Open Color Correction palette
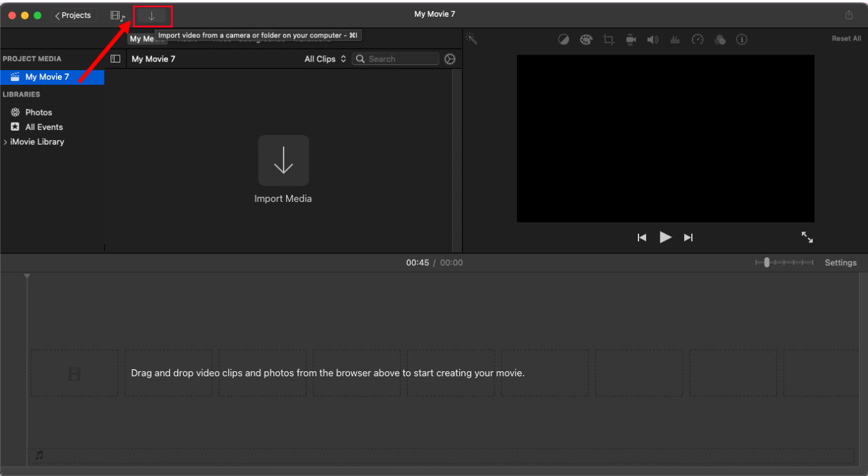The width and height of the screenshot is (868, 476). click(586, 40)
